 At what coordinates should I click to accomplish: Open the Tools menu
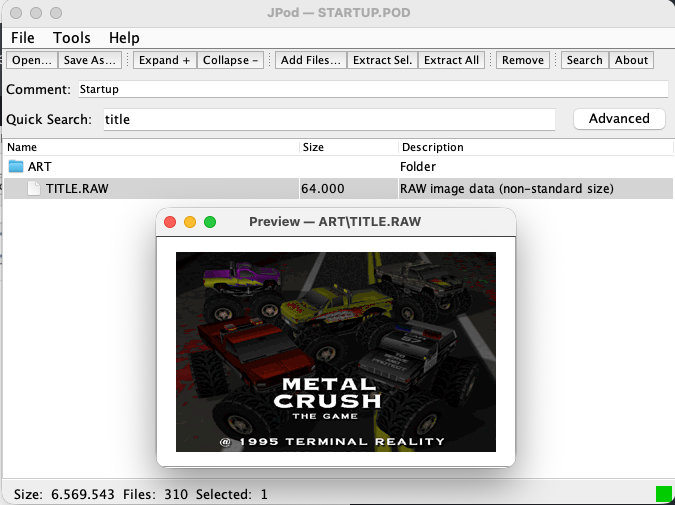pos(72,38)
